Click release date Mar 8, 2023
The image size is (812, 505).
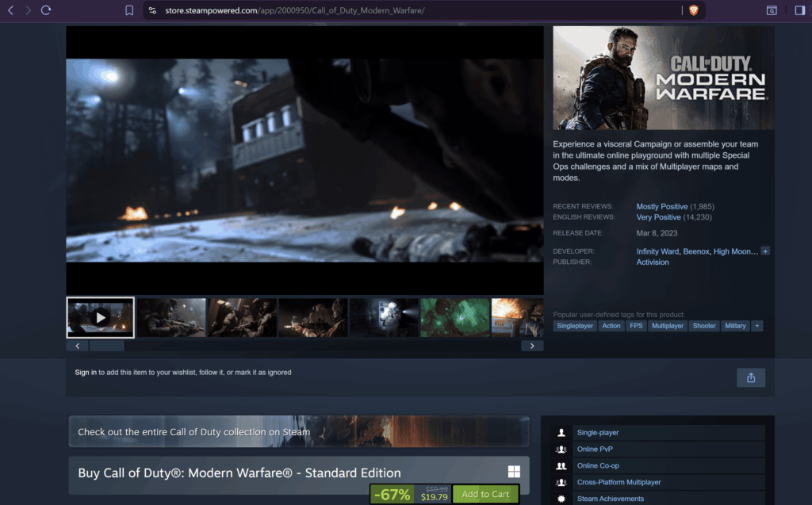click(x=657, y=233)
